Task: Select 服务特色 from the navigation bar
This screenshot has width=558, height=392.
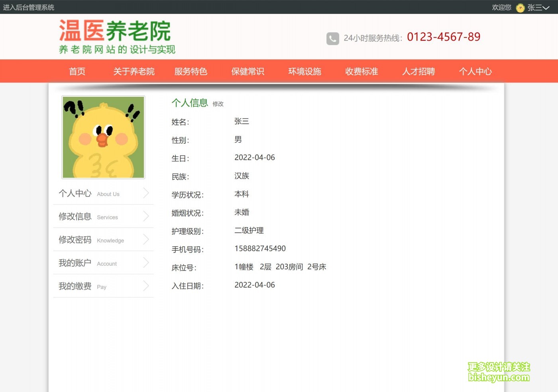Action: point(191,71)
